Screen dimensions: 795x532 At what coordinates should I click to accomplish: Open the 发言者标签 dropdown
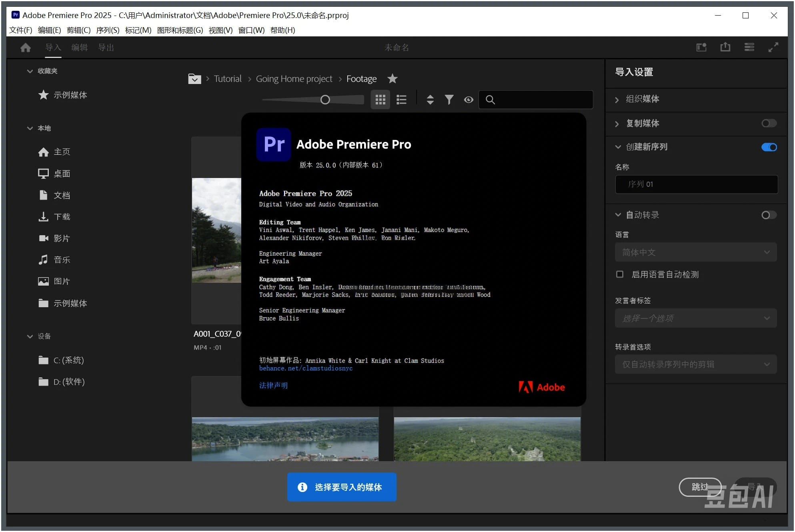[696, 318]
